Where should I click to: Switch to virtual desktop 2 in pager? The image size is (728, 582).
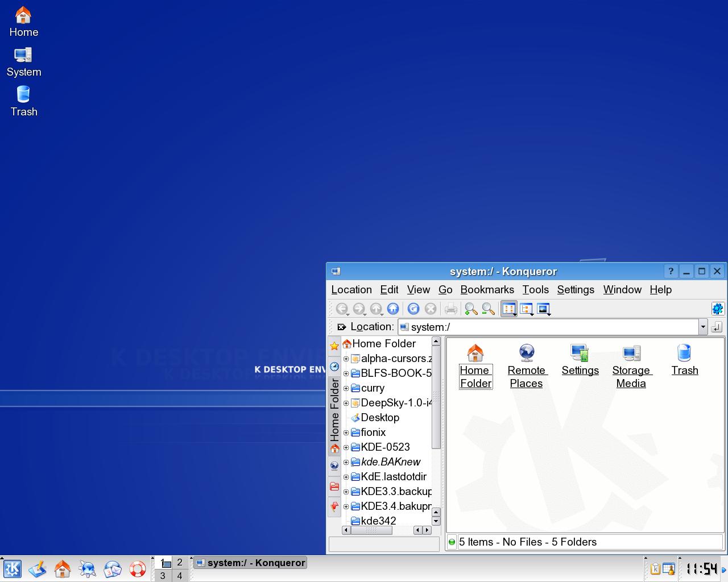[x=180, y=562]
